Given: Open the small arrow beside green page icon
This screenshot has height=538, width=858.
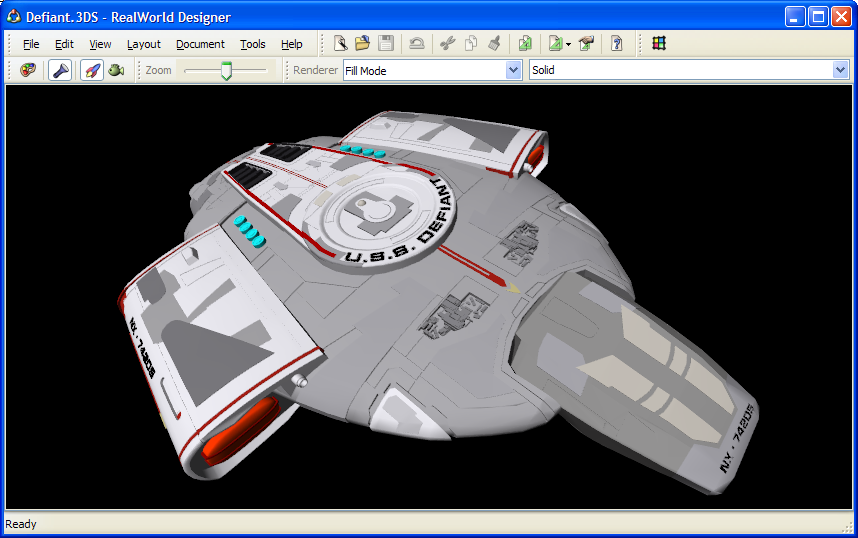Looking at the screenshot, I should pyautogui.click(x=569, y=44).
